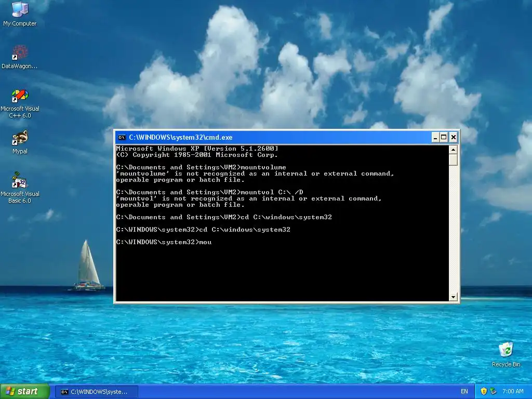
Task: Open the EN language bar indicator
Action: point(464,391)
